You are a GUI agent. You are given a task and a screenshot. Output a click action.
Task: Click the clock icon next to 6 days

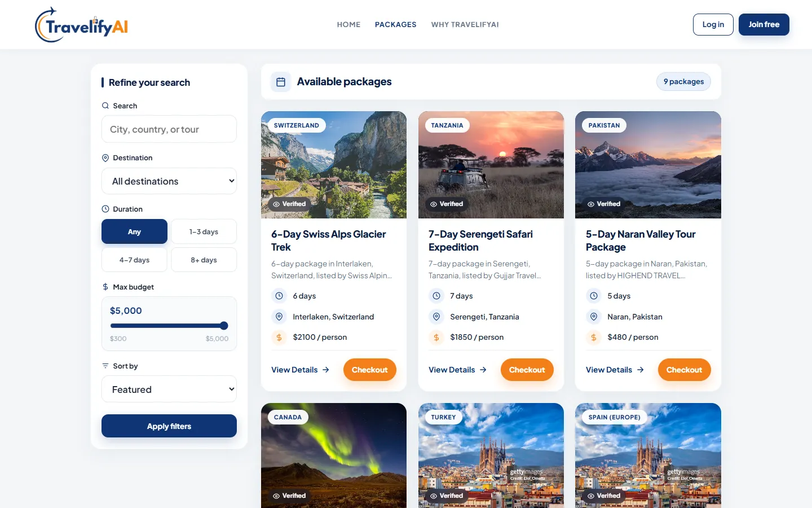pos(279,296)
